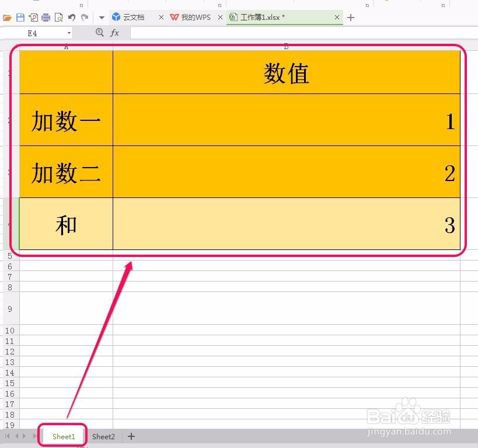
Task: Add a new worksheet with the plus button
Action: click(x=131, y=436)
